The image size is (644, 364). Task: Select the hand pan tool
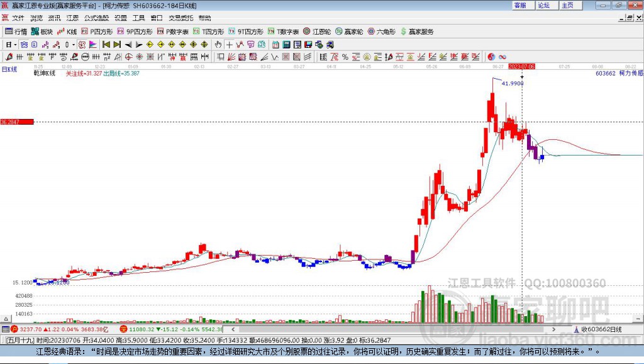(218, 45)
